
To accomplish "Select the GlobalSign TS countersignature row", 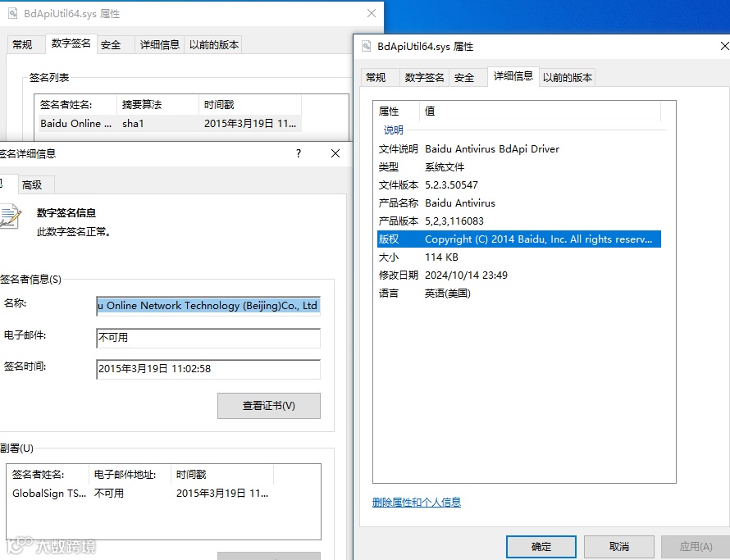I will coord(139,494).
